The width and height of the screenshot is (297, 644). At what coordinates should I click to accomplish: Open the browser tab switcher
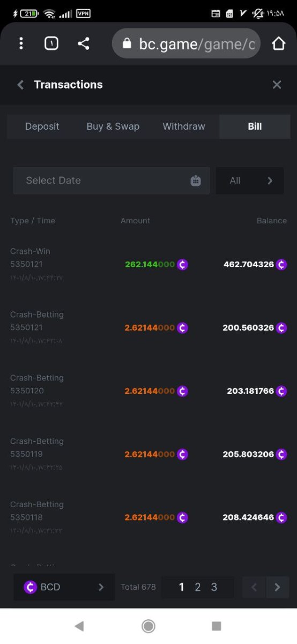pyautogui.click(x=51, y=43)
